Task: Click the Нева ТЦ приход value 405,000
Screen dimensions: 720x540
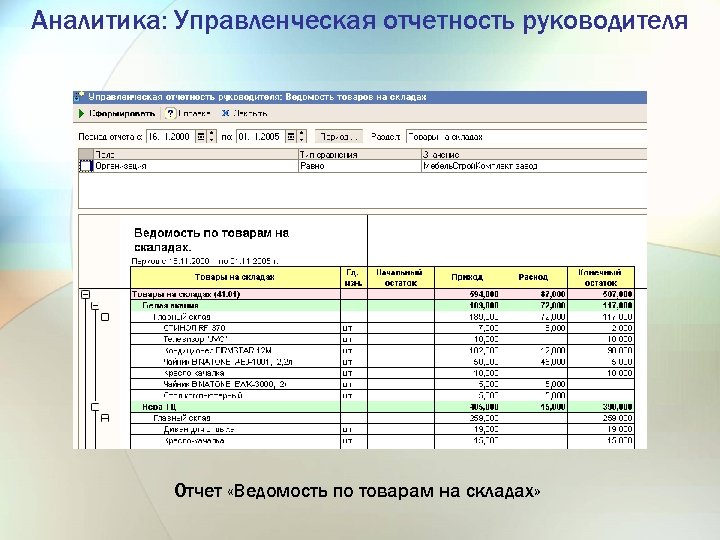Action: tap(484, 407)
